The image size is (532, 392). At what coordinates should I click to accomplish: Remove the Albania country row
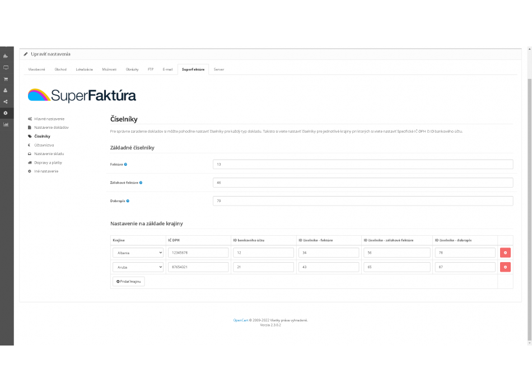(x=505, y=253)
